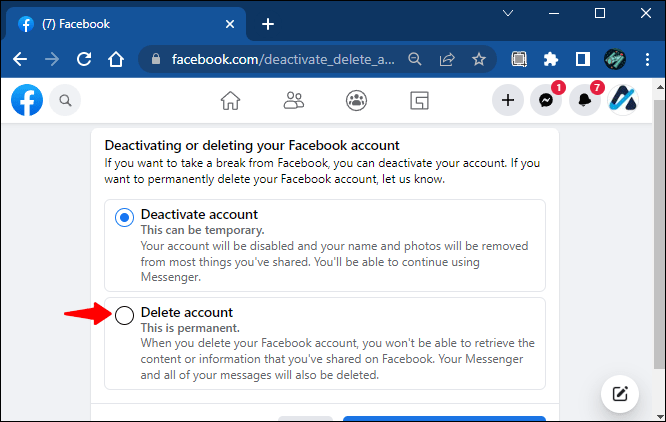Click the address bar URL
666x422 pixels.
(x=283, y=59)
